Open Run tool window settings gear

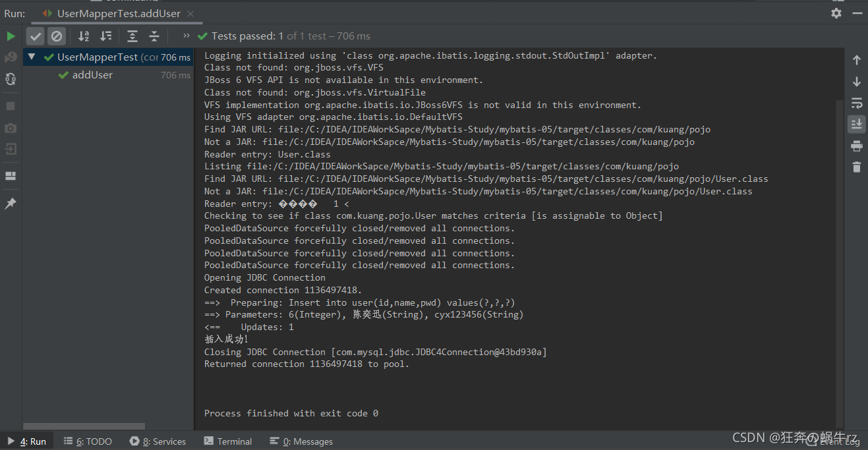tap(836, 13)
